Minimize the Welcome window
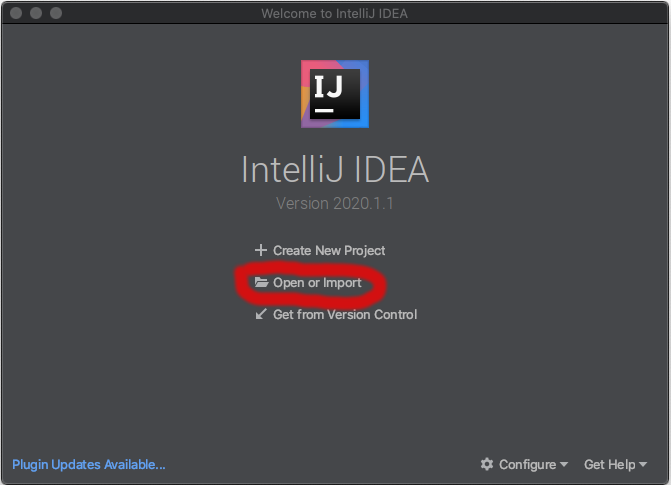Image resolution: width=671 pixels, height=485 pixels. click(x=35, y=13)
